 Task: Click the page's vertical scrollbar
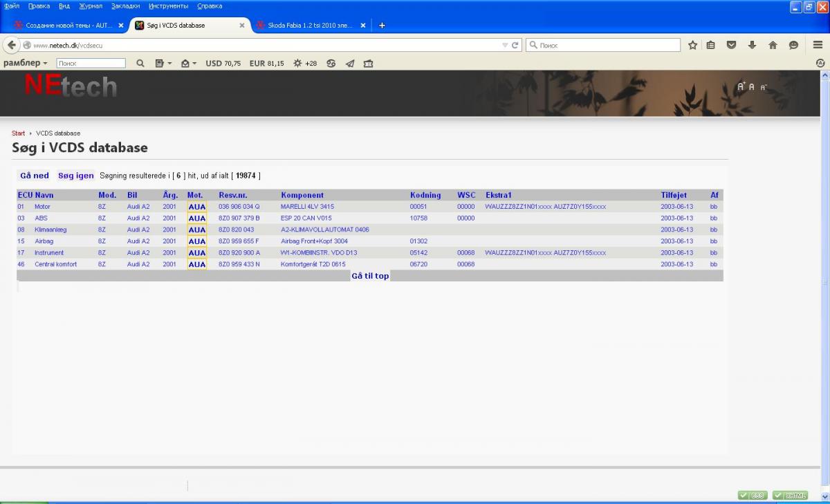[825, 282]
